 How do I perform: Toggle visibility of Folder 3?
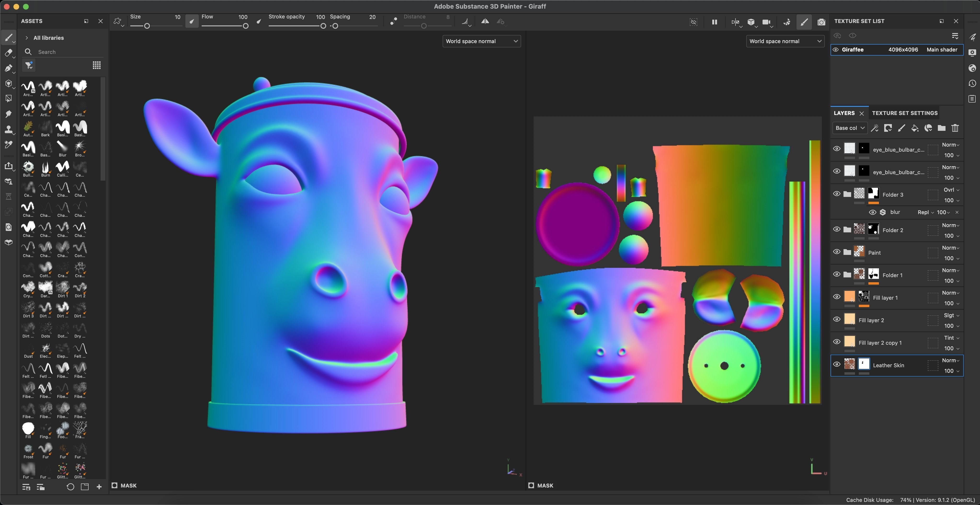(x=837, y=194)
